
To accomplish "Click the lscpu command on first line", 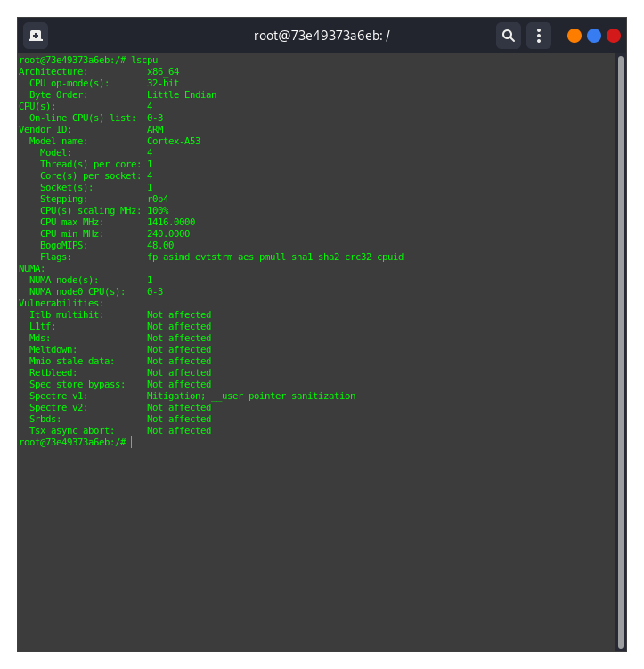I will tap(144, 60).
